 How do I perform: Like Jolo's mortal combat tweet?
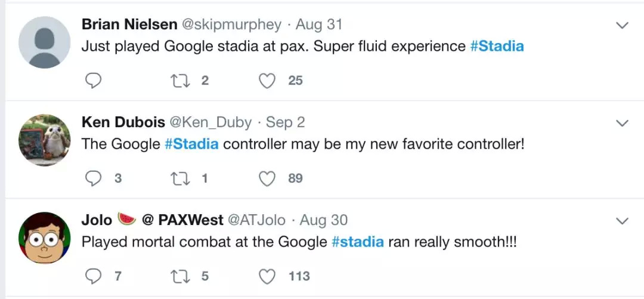tap(267, 276)
